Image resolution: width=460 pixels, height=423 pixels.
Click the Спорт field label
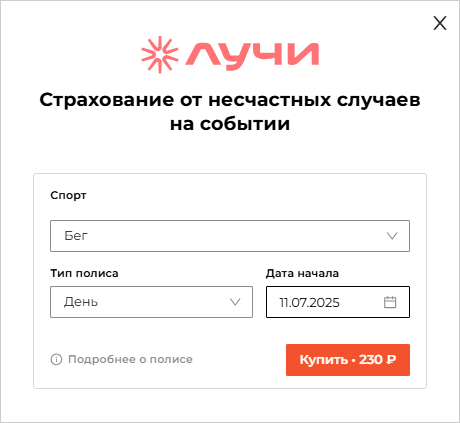(x=68, y=195)
